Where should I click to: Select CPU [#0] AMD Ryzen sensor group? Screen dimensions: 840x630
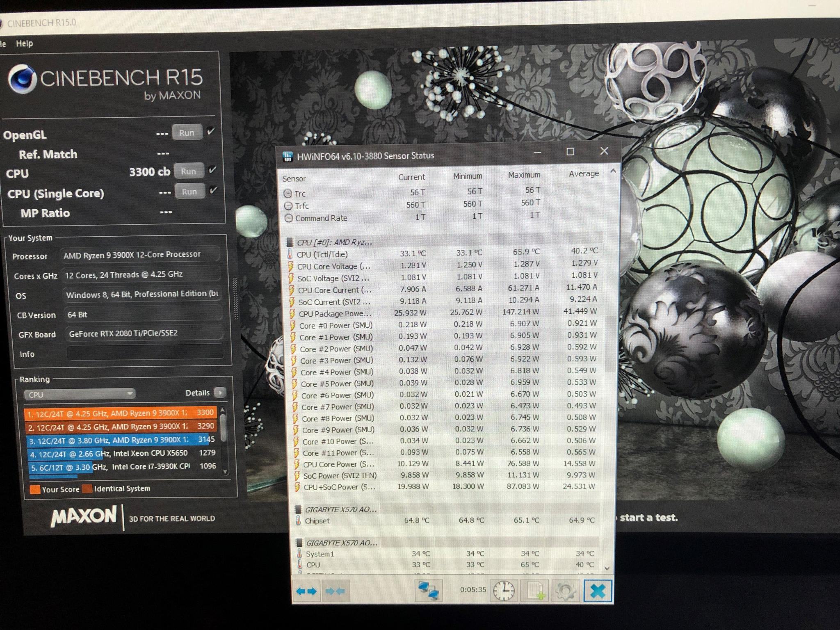click(x=334, y=242)
